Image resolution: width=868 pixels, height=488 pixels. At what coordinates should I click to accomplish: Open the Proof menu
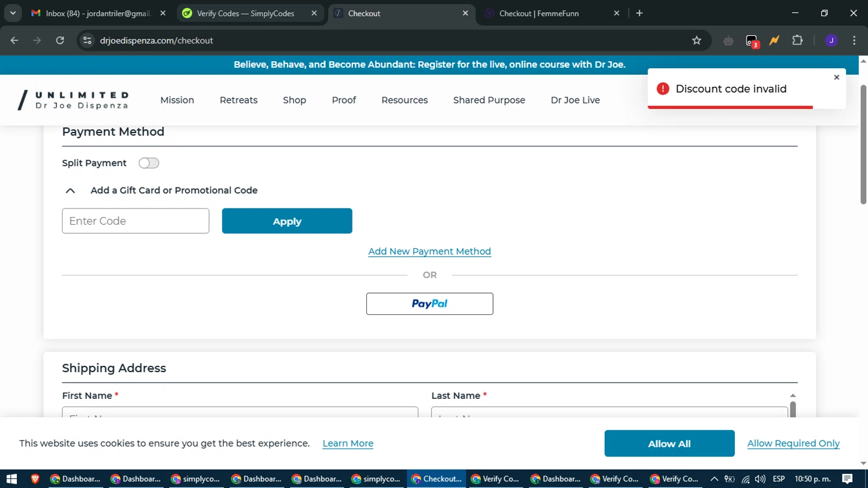coord(344,100)
